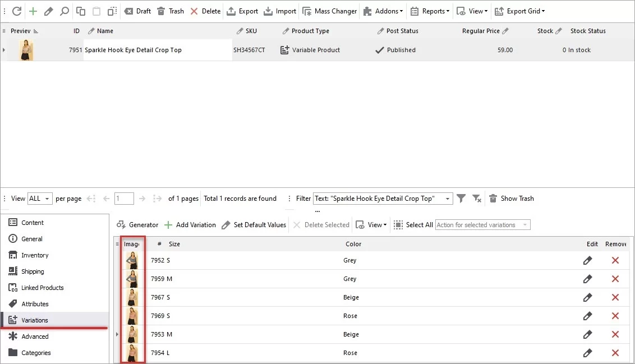
Task: Open the Addons dropdown
Action: 383,11
